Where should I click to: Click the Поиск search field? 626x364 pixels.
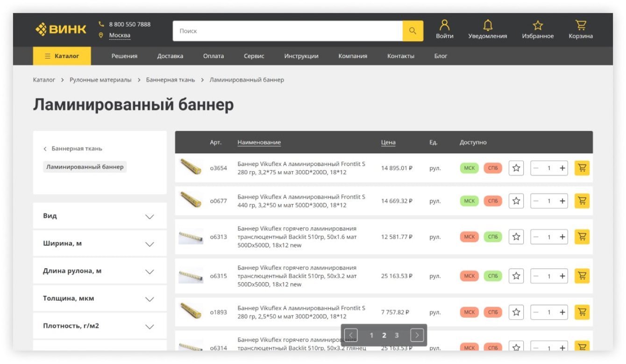click(x=288, y=31)
